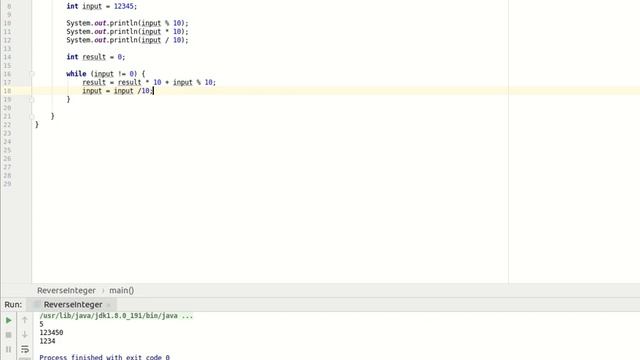This screenshot has height=360, width=640.
Task: Click main() in the breadcrumb bar
Action: coord(122,290)
